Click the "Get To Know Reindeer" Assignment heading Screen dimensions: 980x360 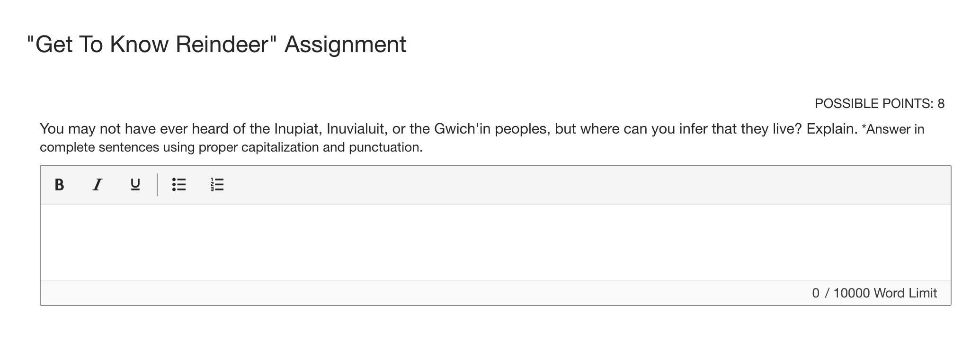pyautogui.click(x=216, y=45)
